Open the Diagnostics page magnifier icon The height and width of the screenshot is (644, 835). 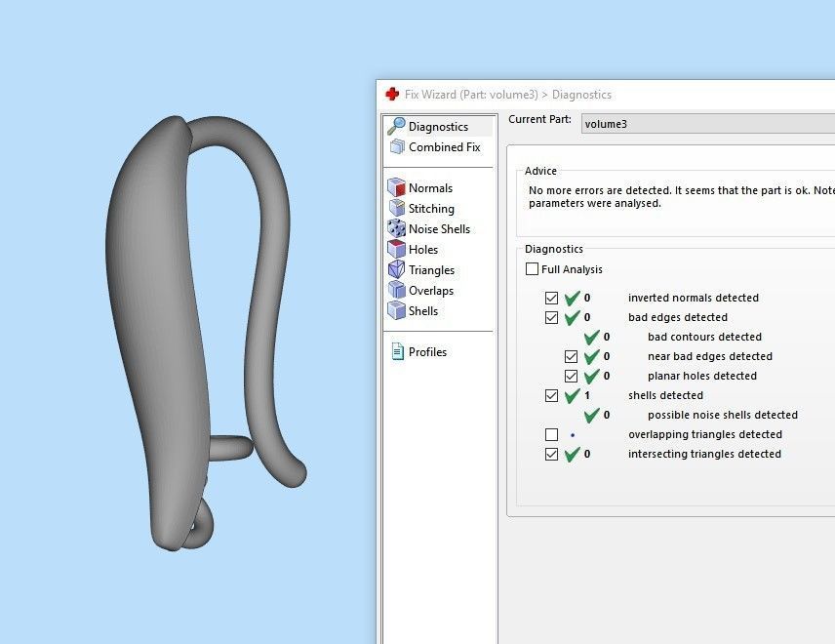(396, 126)
